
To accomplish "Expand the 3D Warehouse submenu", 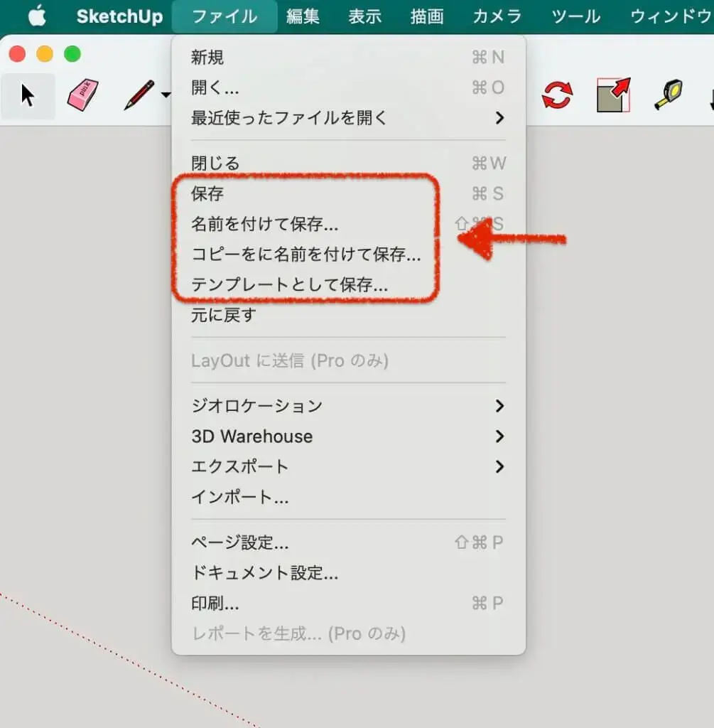I will 348,436.
